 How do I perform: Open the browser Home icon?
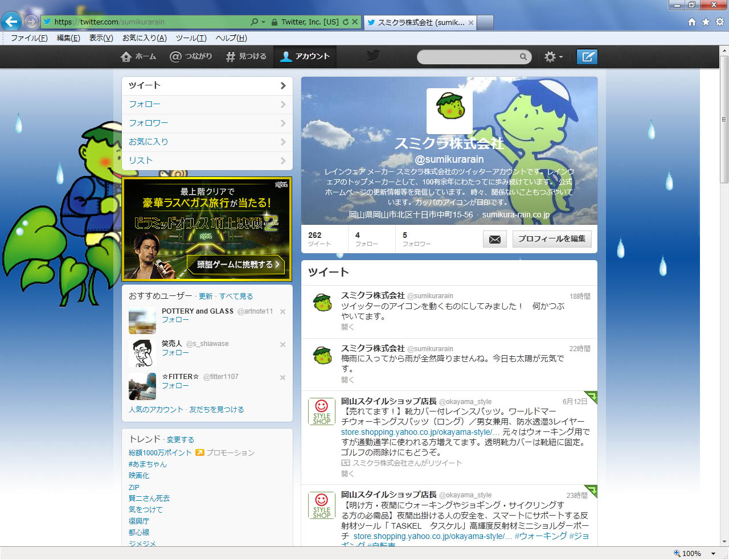click(x=692, y=22)
